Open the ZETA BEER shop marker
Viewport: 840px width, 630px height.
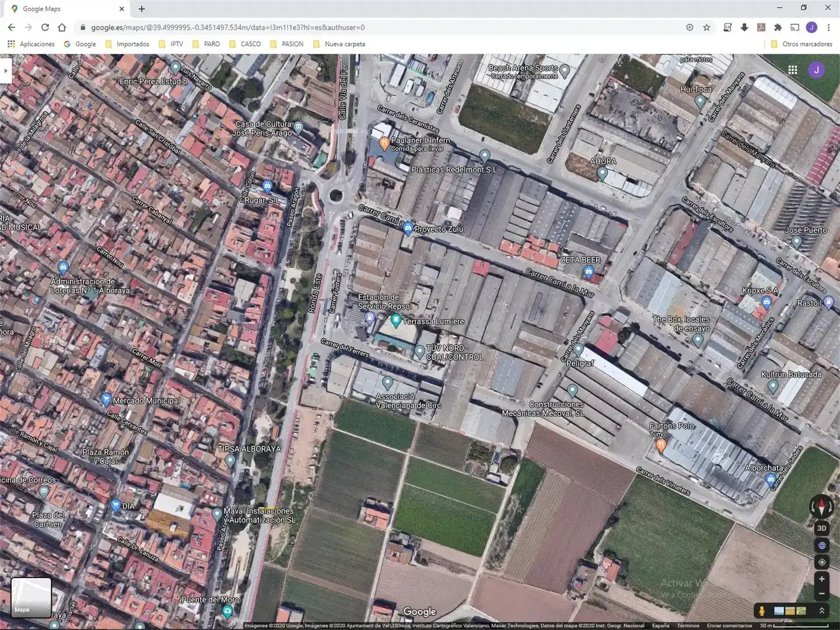coord(589,271)
